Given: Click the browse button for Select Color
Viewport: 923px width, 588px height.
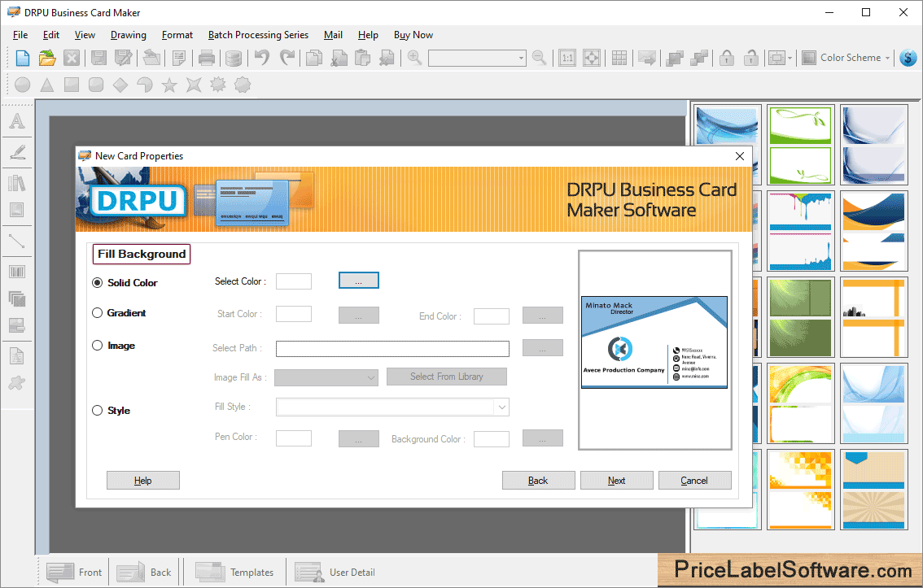Looking at the screenshot, I should click(358, 281).
